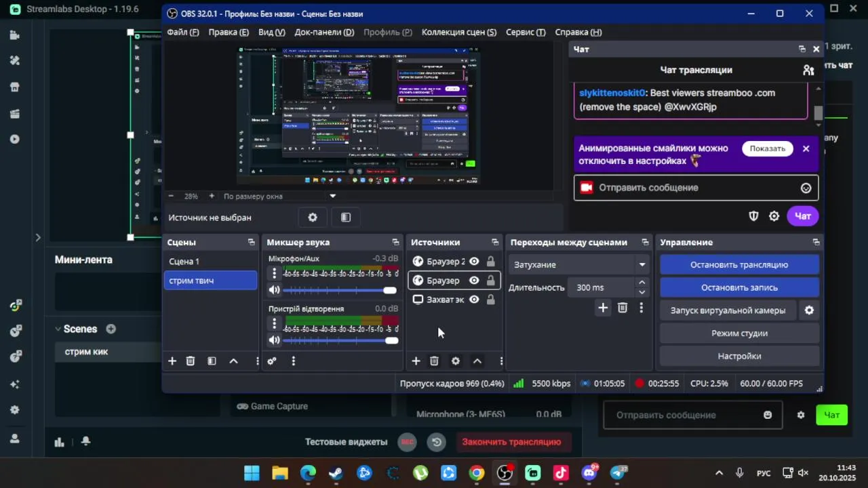This screenshot has height=488, width=868.
Task: Mute Пристрій відтворення speaker icon
Action: click(x=274, y=340)
